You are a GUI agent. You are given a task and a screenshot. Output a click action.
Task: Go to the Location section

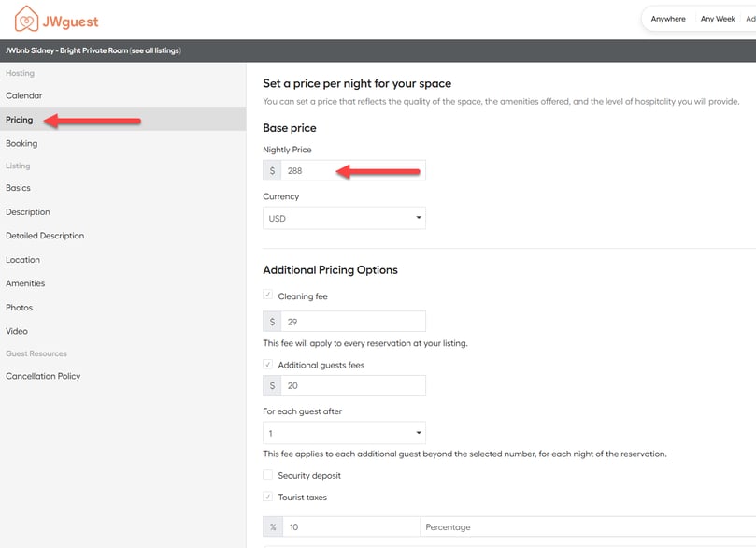(22, 260)
